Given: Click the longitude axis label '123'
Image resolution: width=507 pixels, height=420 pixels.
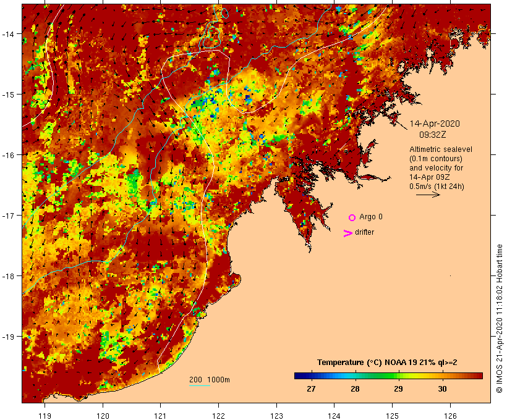Looking at the screenshot, I should 276,416.
